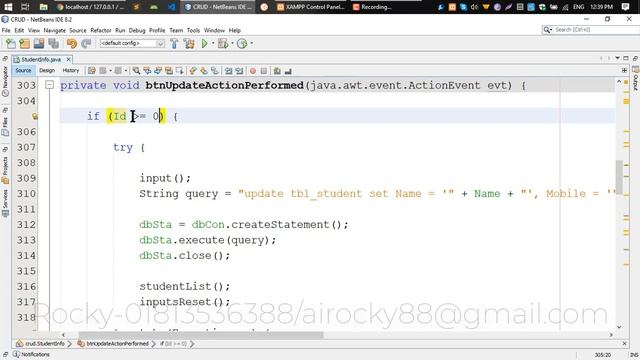Open the default config dropdown
Viewport: 640px width, 360px height.
coord(132,43)
